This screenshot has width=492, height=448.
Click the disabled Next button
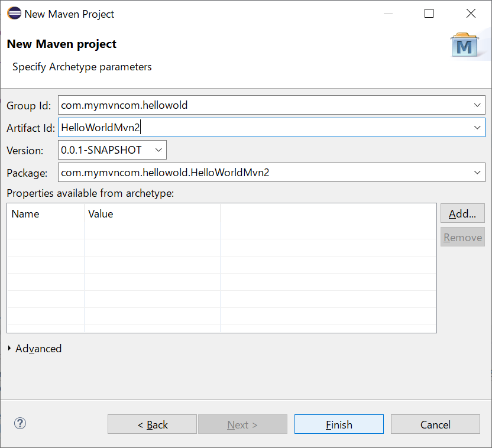coord(242,424)
